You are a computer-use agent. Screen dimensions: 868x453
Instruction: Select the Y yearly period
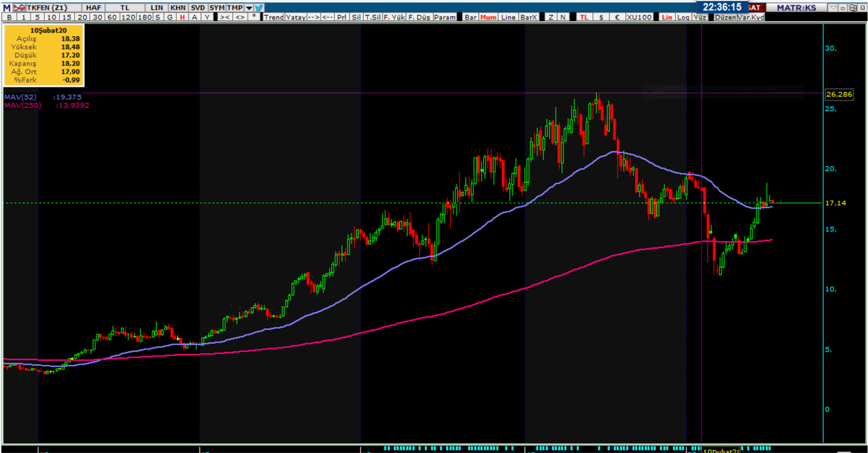point(207,17)
